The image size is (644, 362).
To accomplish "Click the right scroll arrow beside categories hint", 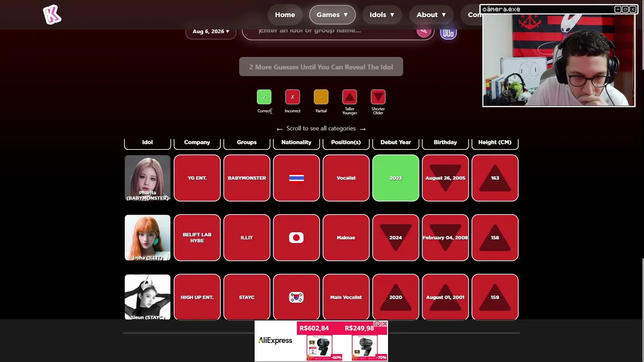I will 362,129.
